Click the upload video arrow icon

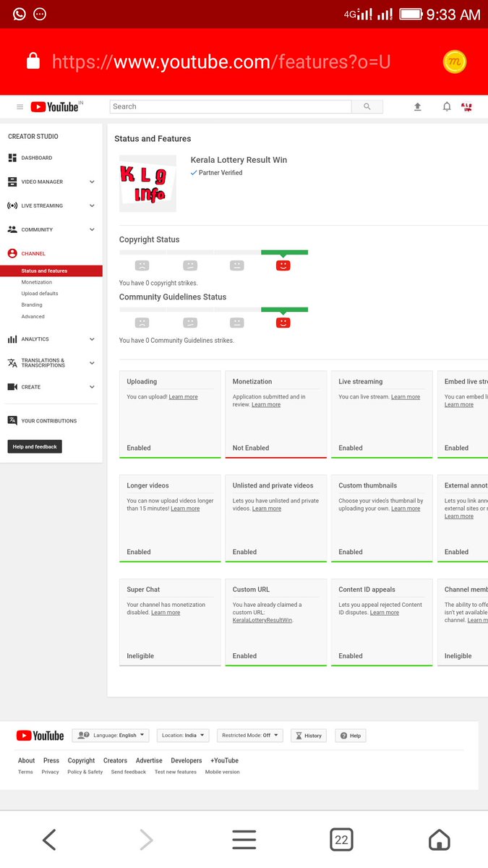pyautogui.click(x=417, y=107)
